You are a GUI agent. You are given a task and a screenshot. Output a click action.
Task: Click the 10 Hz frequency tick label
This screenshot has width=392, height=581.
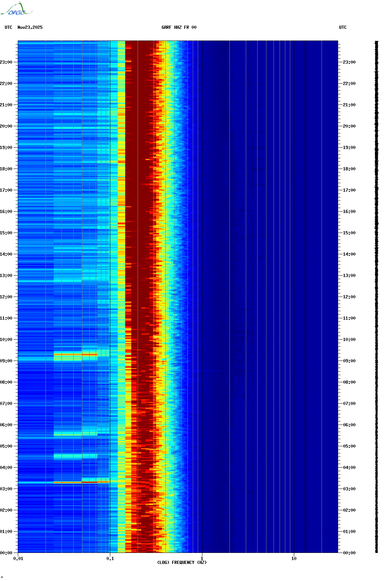[294, 559]
